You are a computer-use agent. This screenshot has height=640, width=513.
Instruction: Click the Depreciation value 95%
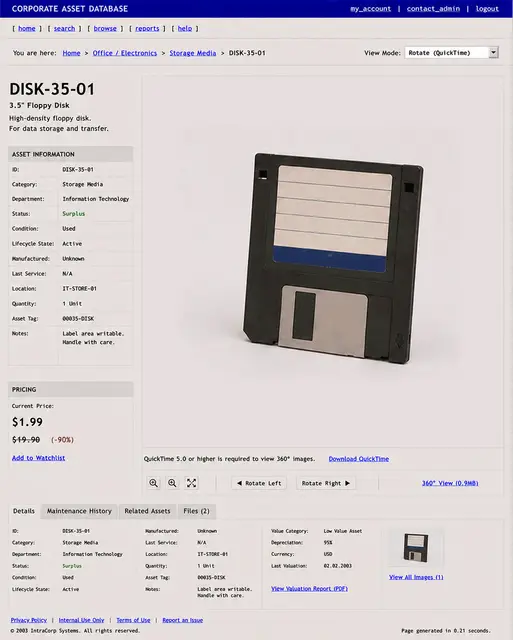pyautogui.click(x=328, y=542)
